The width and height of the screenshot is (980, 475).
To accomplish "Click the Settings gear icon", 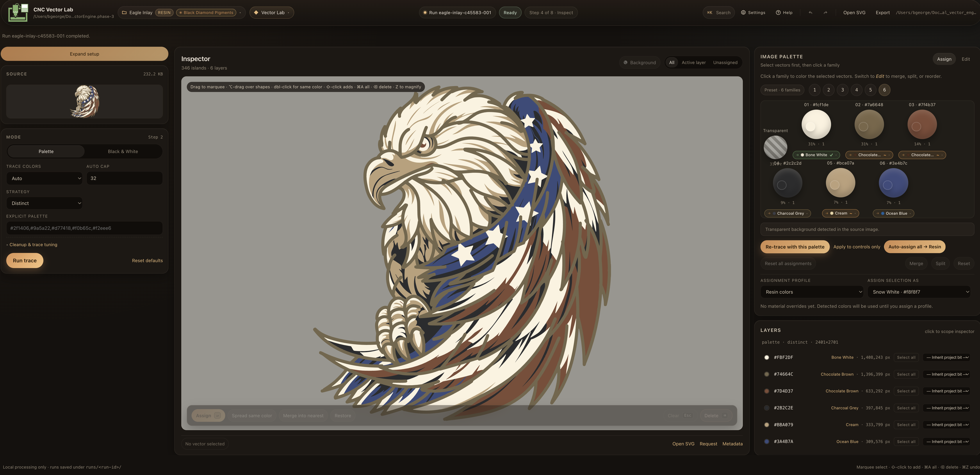I will pos(743,13).
